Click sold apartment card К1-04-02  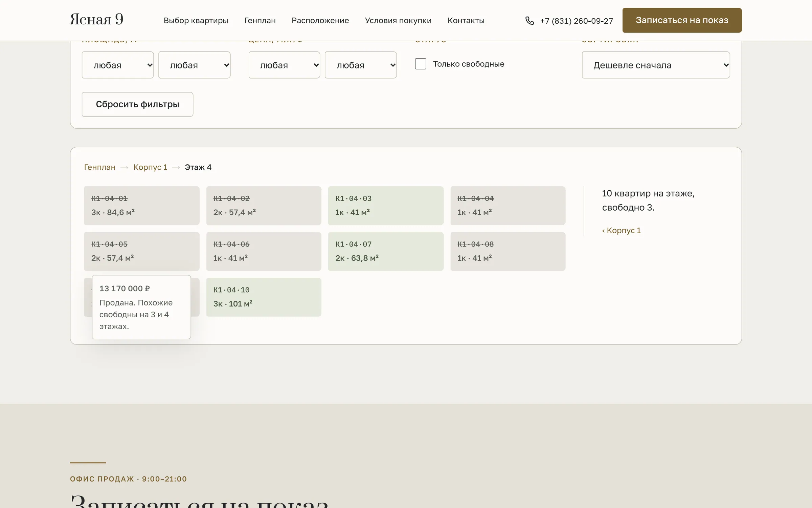pyautogui.click(x=264, y=206)
